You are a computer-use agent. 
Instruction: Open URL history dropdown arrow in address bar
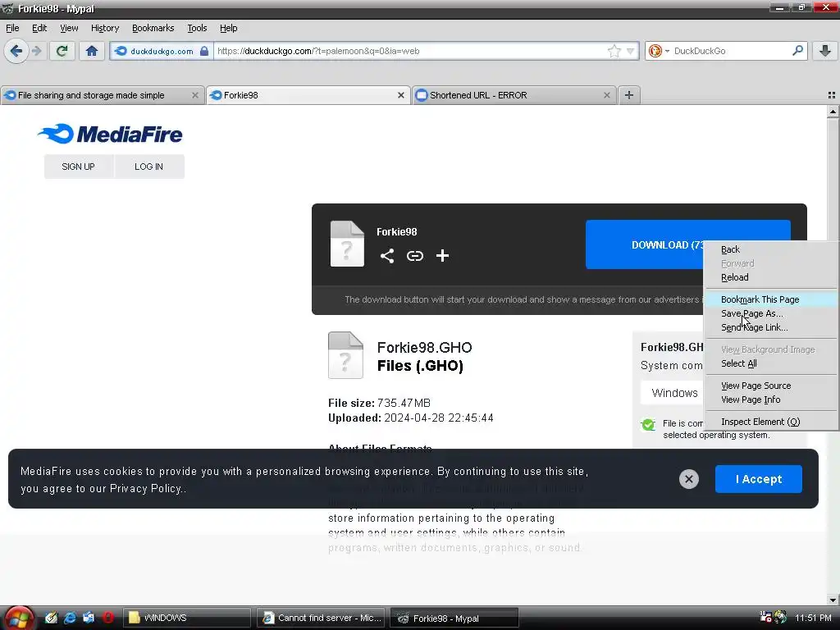[631, 51]
